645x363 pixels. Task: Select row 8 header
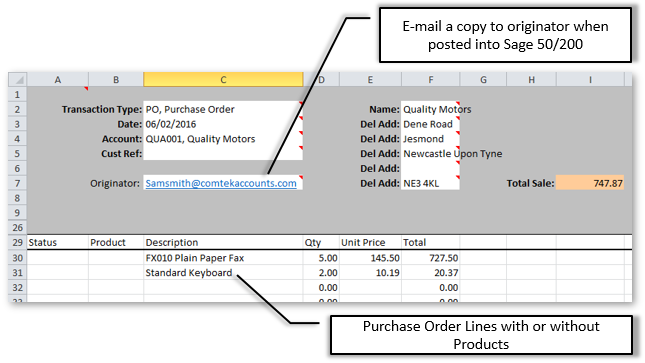point(18,198)
